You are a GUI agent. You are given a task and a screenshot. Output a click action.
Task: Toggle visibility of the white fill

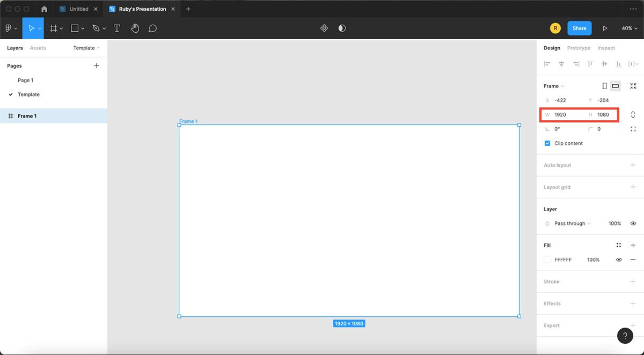619,259
